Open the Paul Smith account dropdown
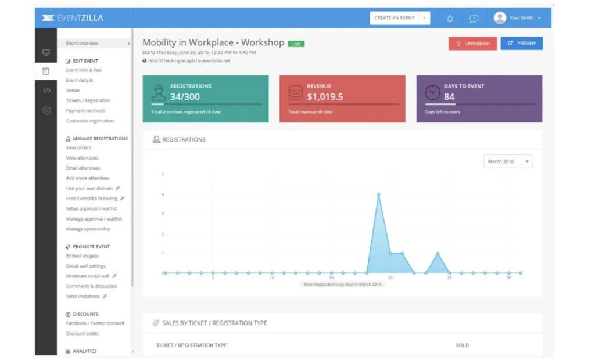Image resolution: width=595 pixels, height=364 pixels. pyautogui.click(x=539, y=18)
